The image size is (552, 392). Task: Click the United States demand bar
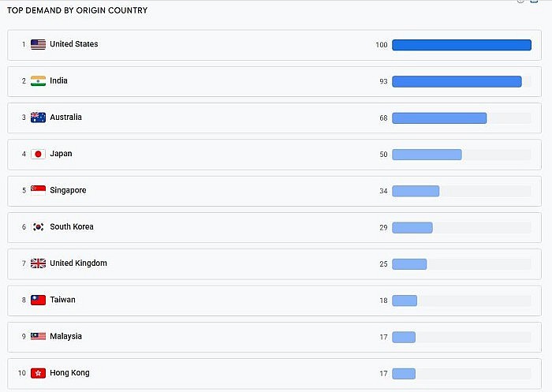click(461, 45)
